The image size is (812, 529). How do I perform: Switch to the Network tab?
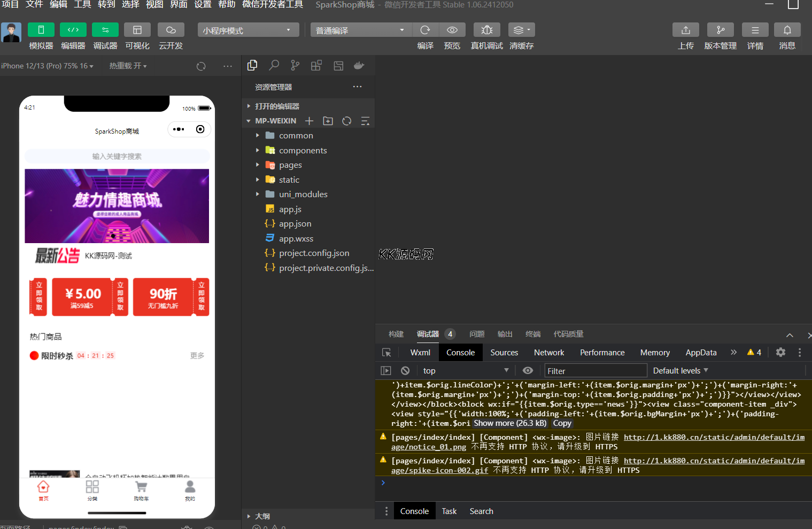pyautogui.click(x=548, y=353)
